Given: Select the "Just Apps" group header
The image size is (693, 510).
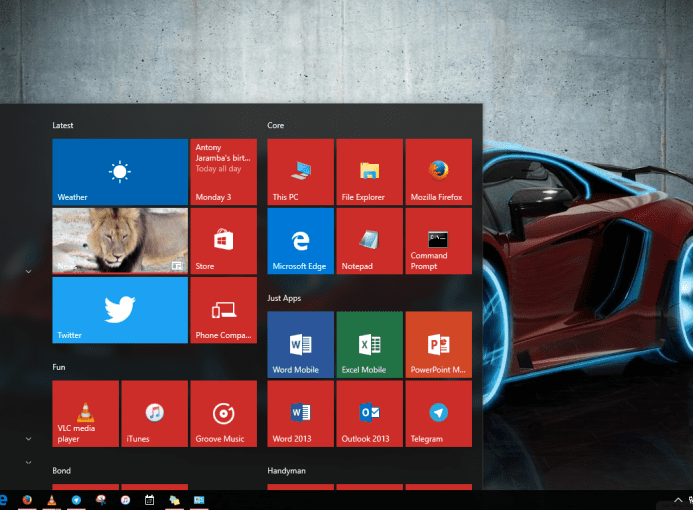Looking at the screenshot, I should pyautogui.click(x=284, y=298).
